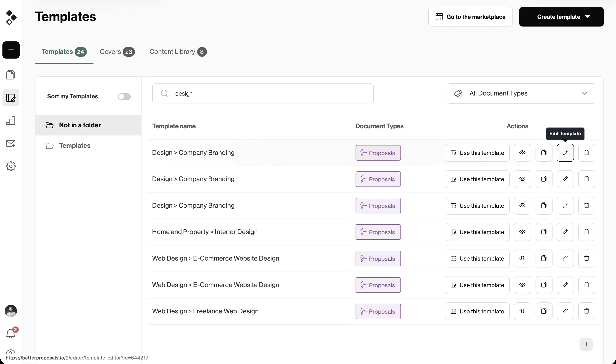Edit the Freelance Web Design template
This screenshot has height=364, width=616.
pyautogui.click(x=565, y=312)
